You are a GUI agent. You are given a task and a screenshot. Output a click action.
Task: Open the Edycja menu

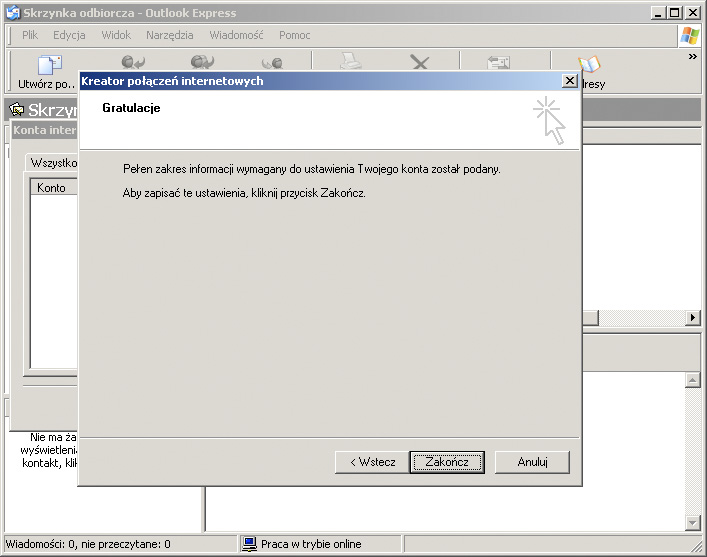(69, 35)
